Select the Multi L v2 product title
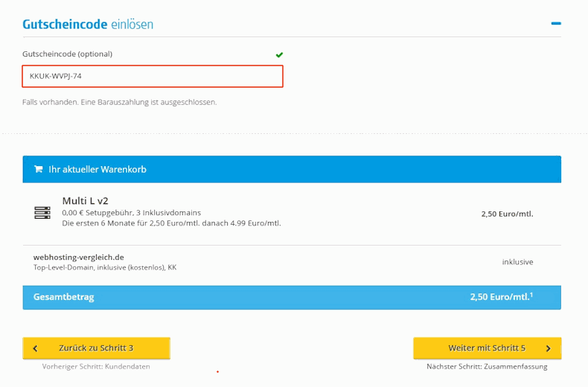Screen dimensions: 588x387 (85, 201)
